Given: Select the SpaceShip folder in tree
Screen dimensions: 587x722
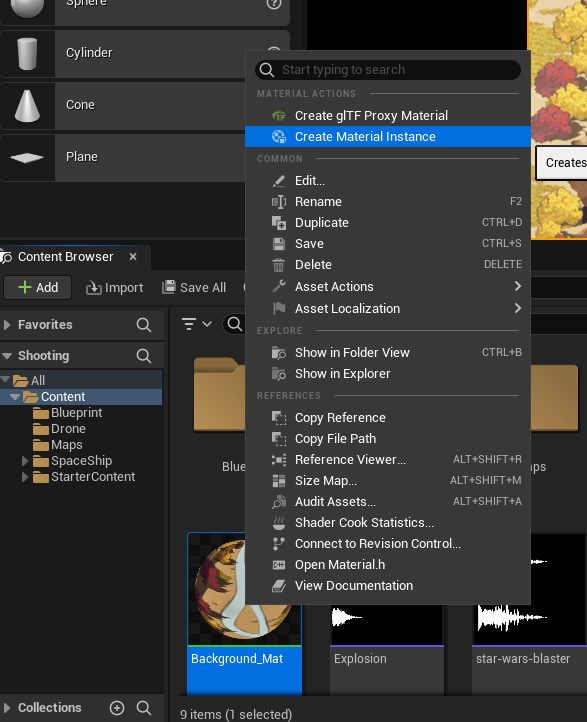Looking at the screenshot, I should pos(81,461).
